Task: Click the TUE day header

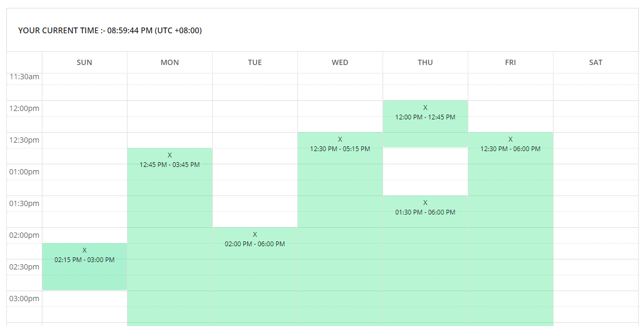Action: [x=255, y=62]
